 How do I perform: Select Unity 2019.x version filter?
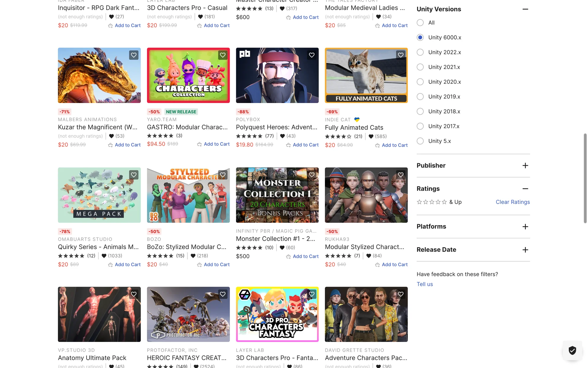tap(420, 97)
